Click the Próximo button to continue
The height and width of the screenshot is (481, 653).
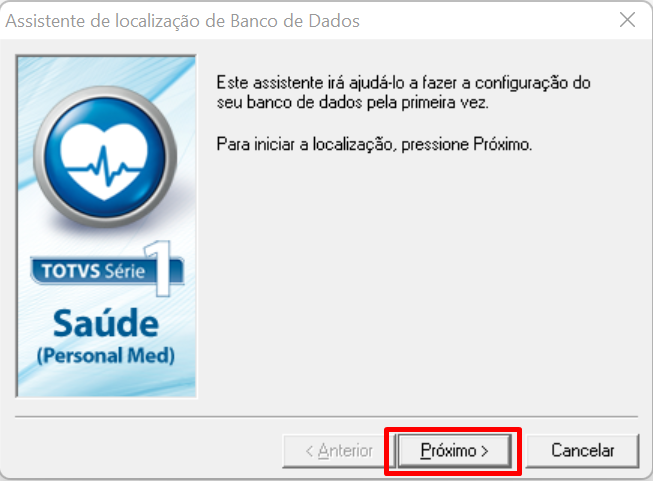coord(454,451)
